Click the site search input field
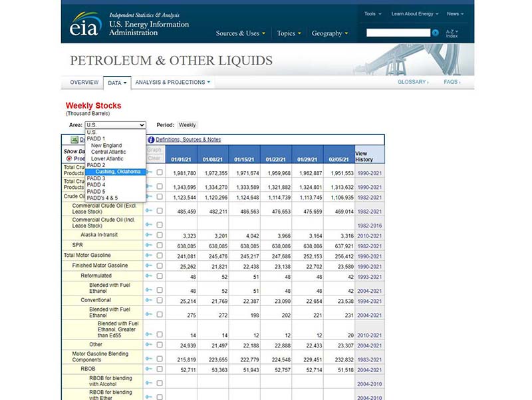This screenshot has height=400, width=532. 398,33
